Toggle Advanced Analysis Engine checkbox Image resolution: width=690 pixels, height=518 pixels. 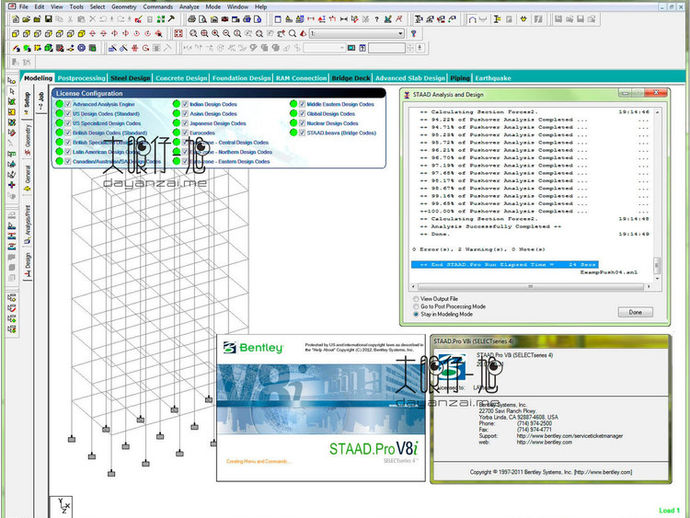tap(68, 104)
